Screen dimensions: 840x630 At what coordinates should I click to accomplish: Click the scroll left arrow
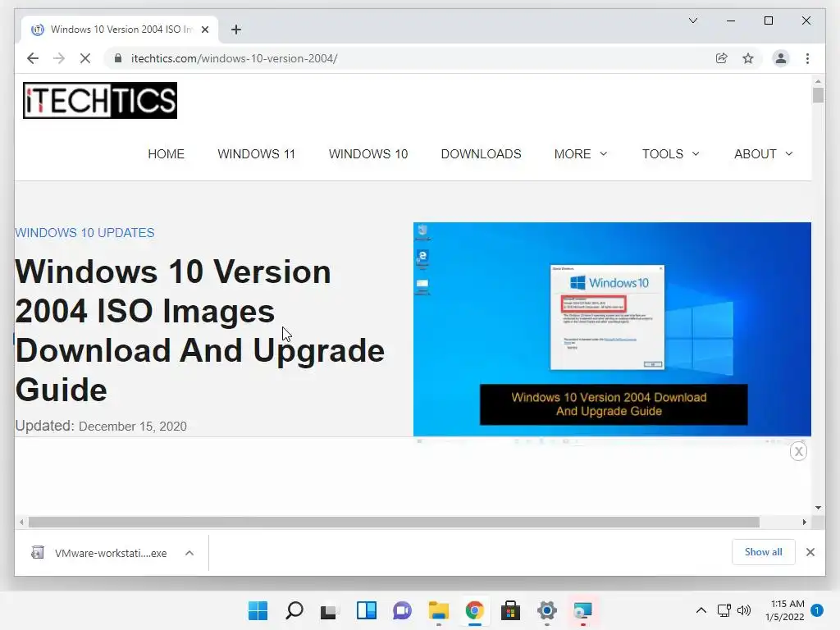tap(21, 522)
